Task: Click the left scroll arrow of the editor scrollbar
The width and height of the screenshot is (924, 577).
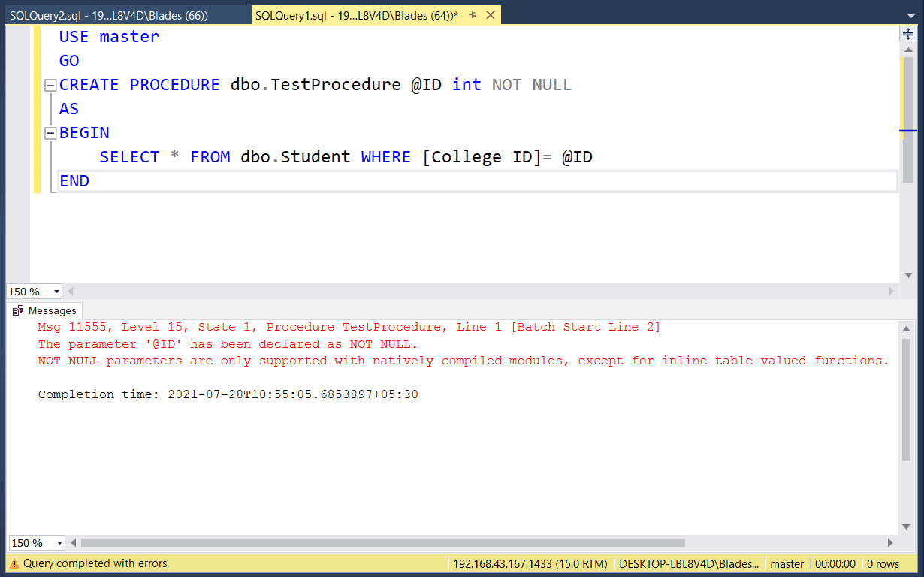Action: [x=70, y=291]
